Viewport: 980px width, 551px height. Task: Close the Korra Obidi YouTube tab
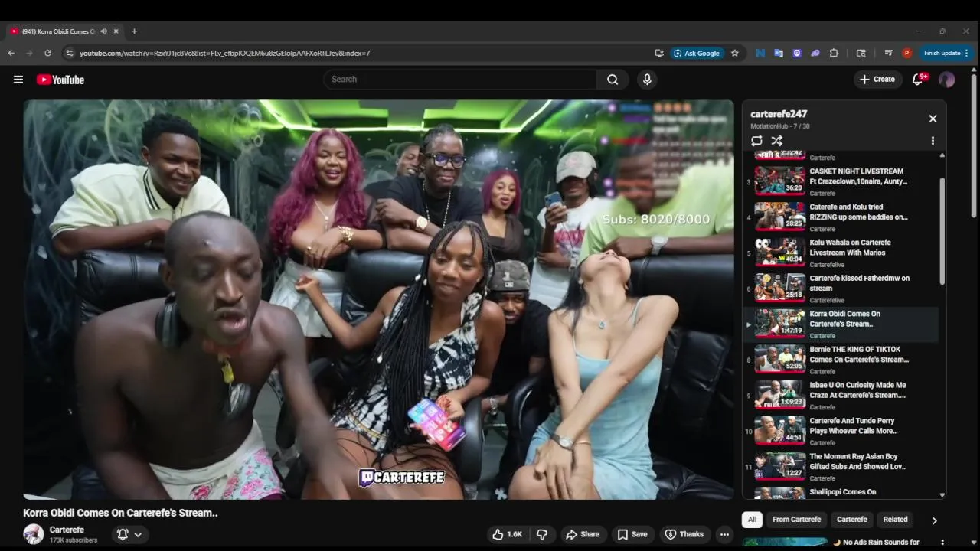click(x=116, y=31)
